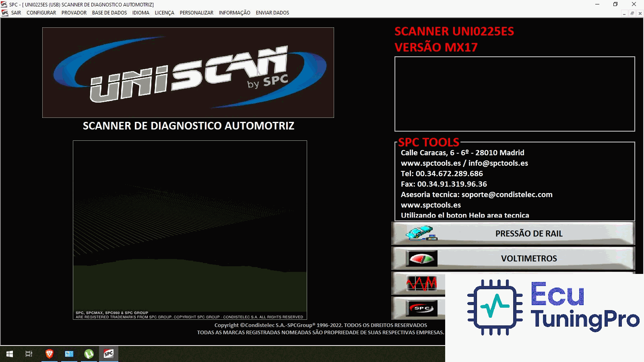Click the Uniscan by SPC logo banner
Image resolution: width=644 pixels, height=362 pixels.
tap(188, 73)
